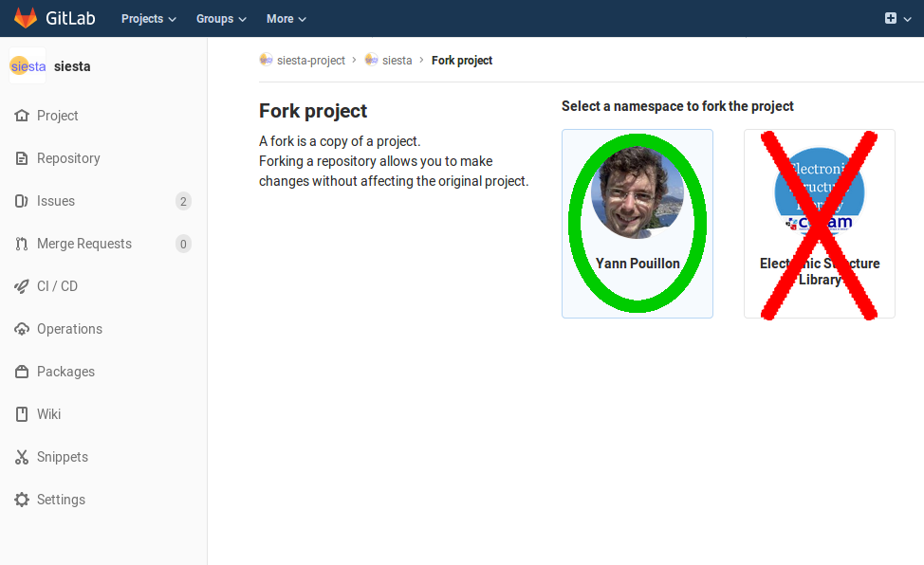Select Yann Pouillon avatar photo
The width and height of the screenshot is (924, 565).
click(x=638, y=192)
